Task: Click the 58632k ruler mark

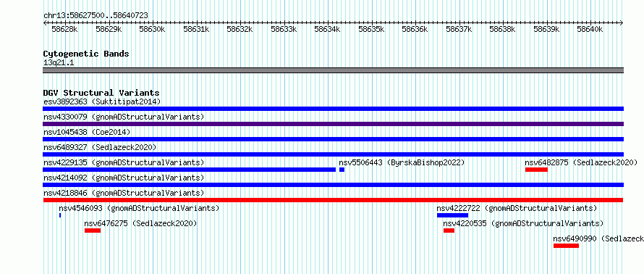Action: point(240,29)
